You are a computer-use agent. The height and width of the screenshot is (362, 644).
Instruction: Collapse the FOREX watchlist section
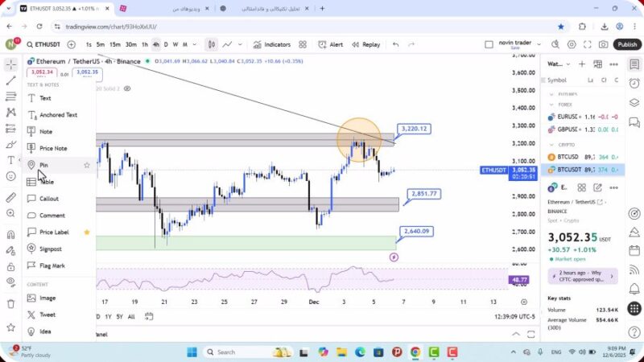[552, 104]
